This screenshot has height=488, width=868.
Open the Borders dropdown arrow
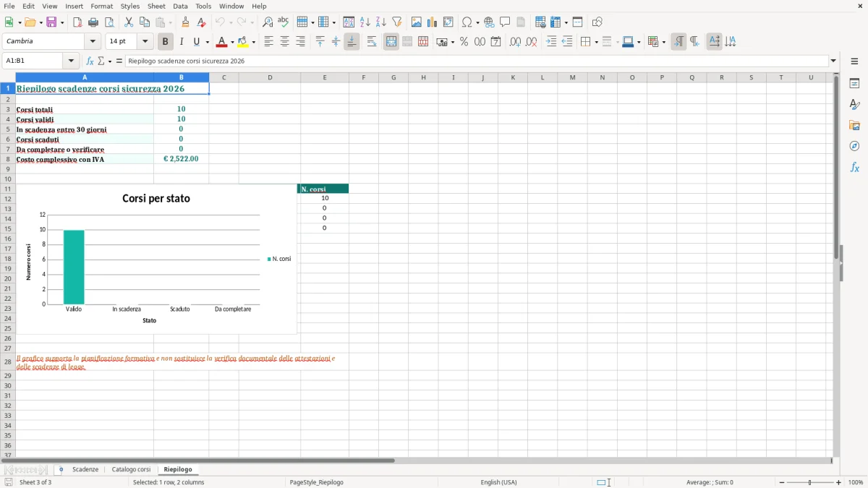coord(596,42)
